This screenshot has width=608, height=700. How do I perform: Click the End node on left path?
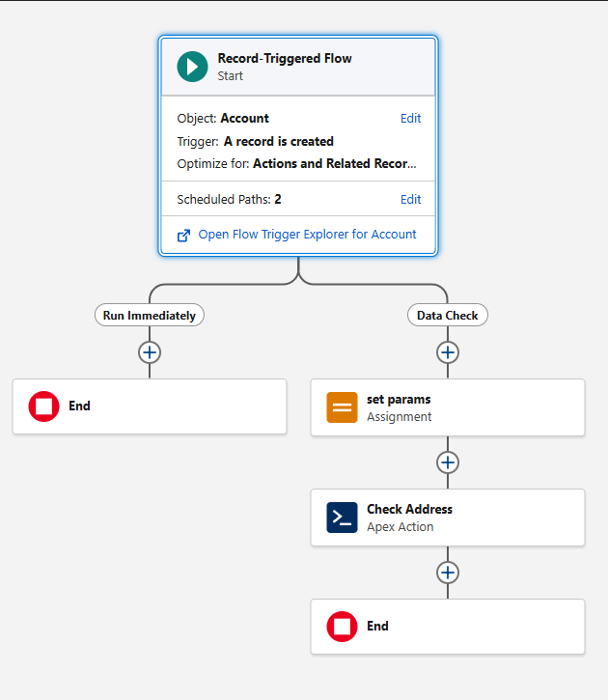(x=150, y=406)
